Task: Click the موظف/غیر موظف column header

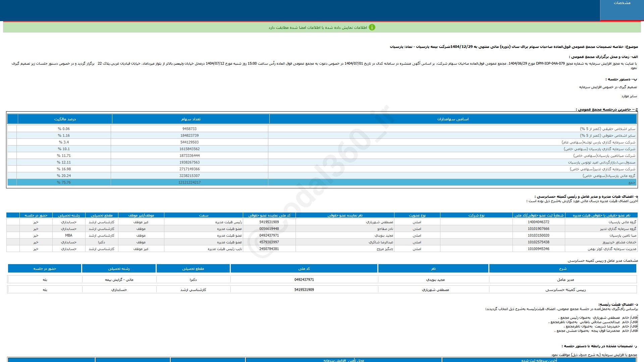Action: (x=141, y=215)
